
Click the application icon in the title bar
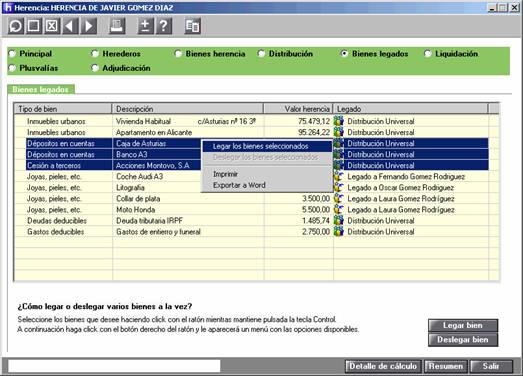pos(8,7)
